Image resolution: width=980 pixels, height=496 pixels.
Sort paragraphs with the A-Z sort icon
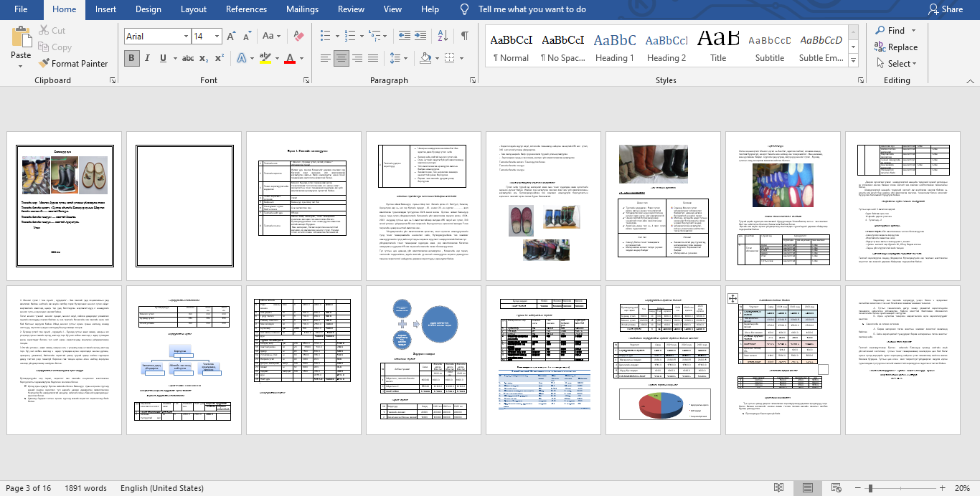point(441,36)
